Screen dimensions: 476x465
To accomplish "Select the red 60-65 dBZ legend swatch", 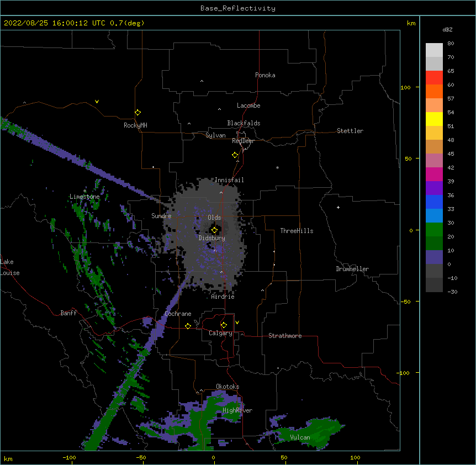I will pos(434,78).
